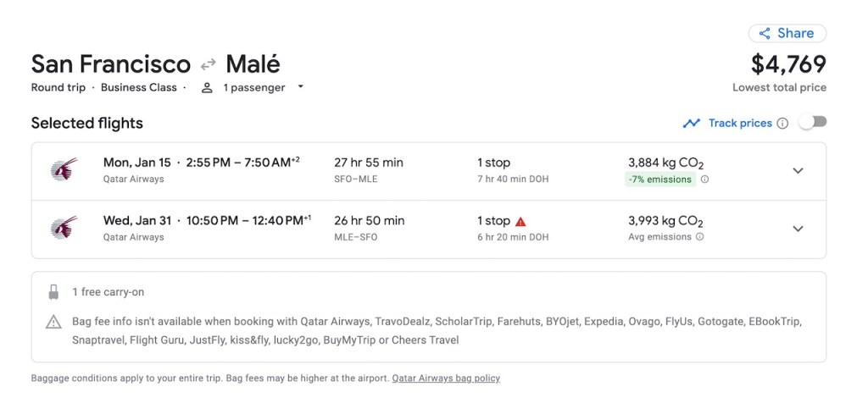Expand the Jan 15 outbound flight details
Screen dimensions: 868x403
[x=797, y=170]
